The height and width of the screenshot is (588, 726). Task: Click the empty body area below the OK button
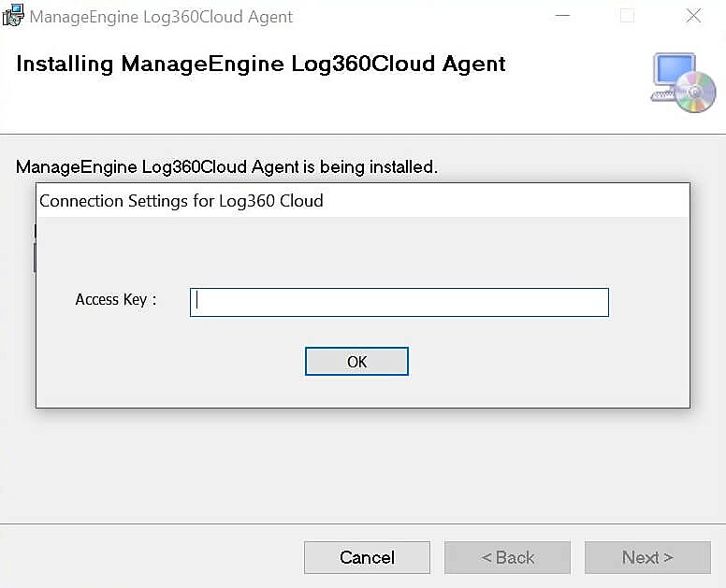point(362,391)
